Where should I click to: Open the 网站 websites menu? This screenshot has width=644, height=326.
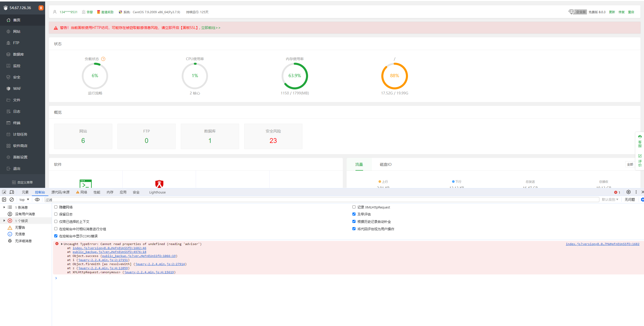pos(22,31)
